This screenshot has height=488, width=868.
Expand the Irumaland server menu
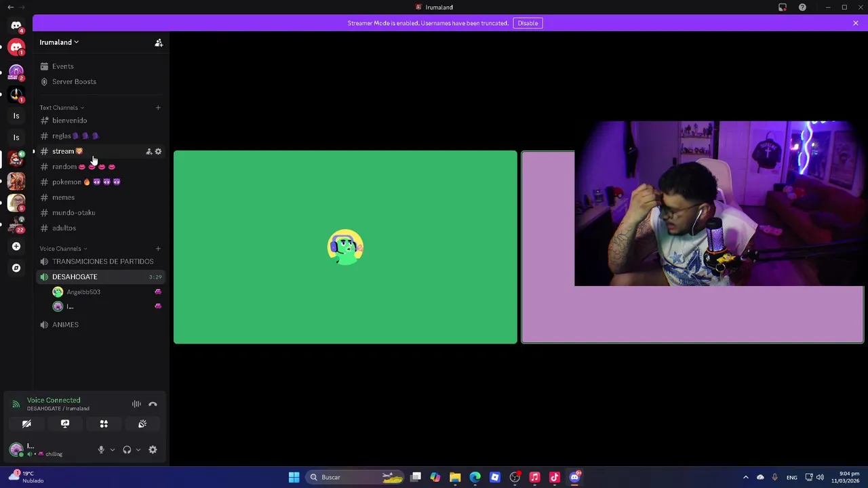pos(59,42)
